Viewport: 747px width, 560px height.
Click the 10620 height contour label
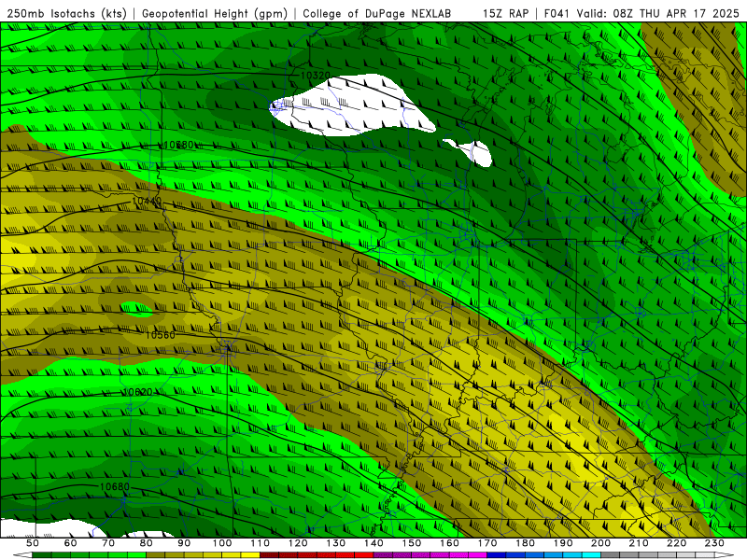137,392
